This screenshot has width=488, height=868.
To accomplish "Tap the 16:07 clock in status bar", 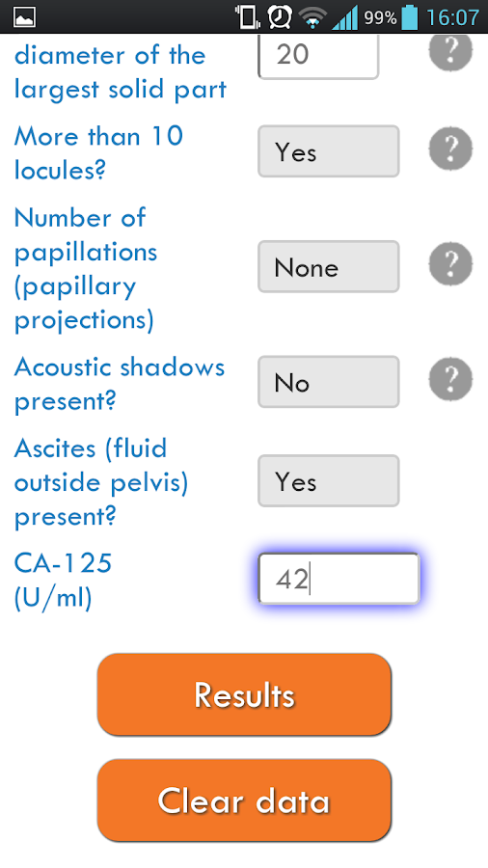I will [452, 17].
